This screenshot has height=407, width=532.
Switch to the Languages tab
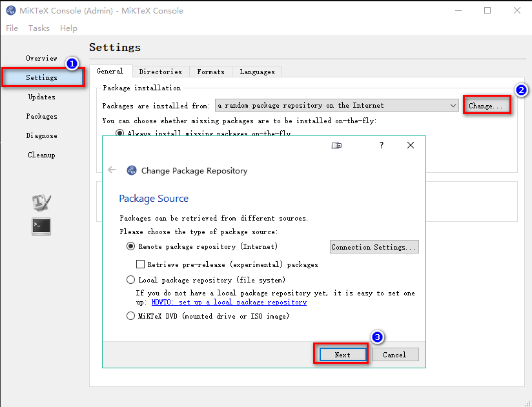(x=257, y=72)
